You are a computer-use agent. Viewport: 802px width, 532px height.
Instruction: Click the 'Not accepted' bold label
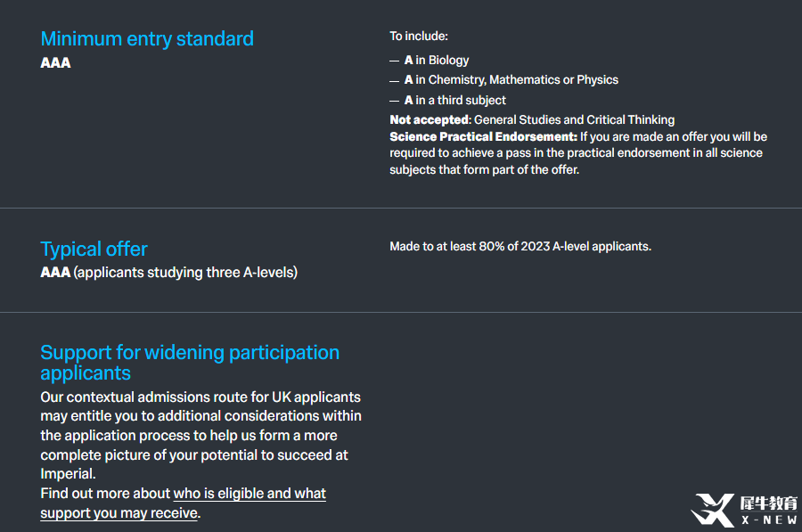pos(430,119)
